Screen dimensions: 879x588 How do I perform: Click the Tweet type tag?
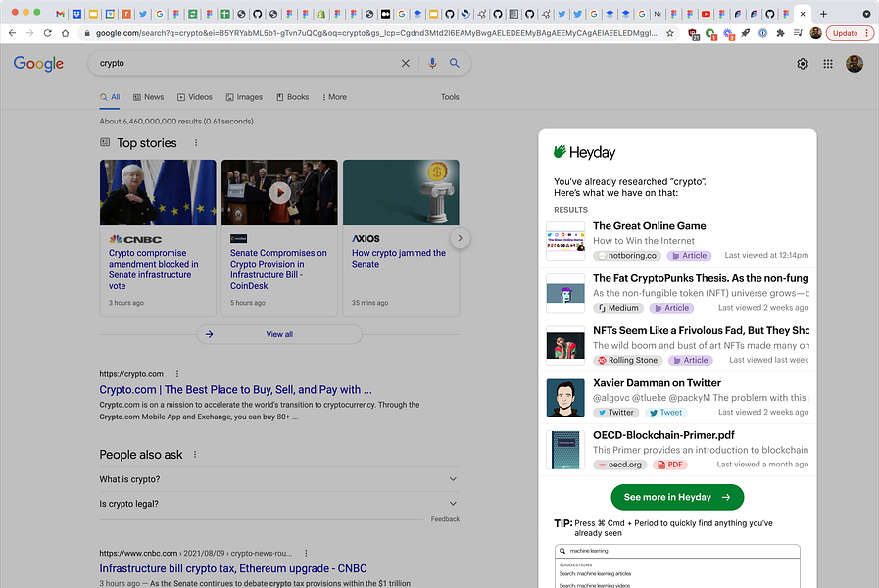[666, 413]
